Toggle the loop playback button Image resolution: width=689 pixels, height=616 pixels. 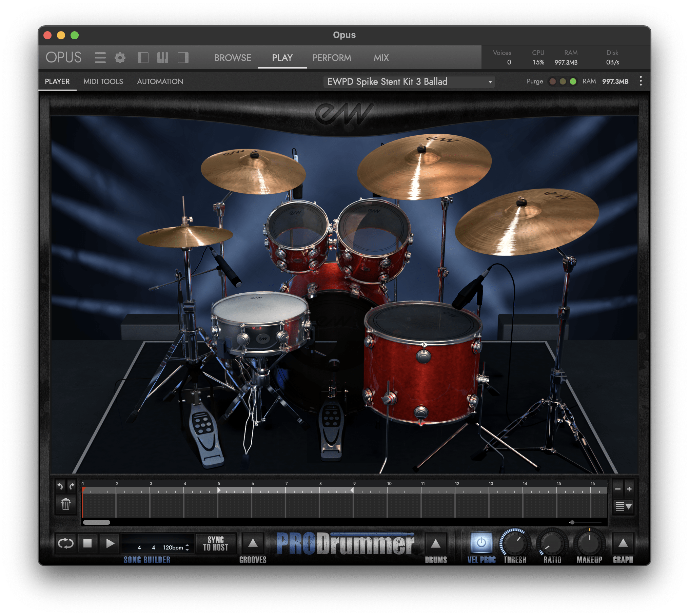coord(66,544)
